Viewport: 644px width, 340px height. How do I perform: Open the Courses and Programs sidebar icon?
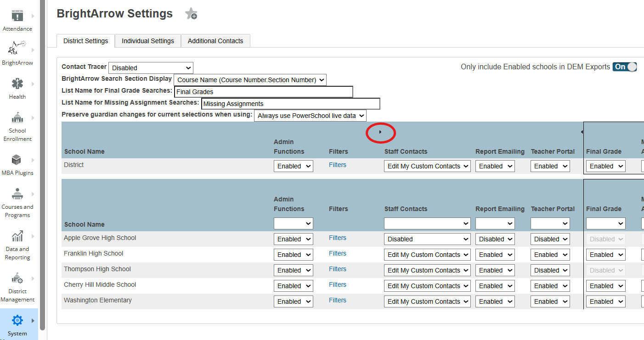click(x=17, y=194)
